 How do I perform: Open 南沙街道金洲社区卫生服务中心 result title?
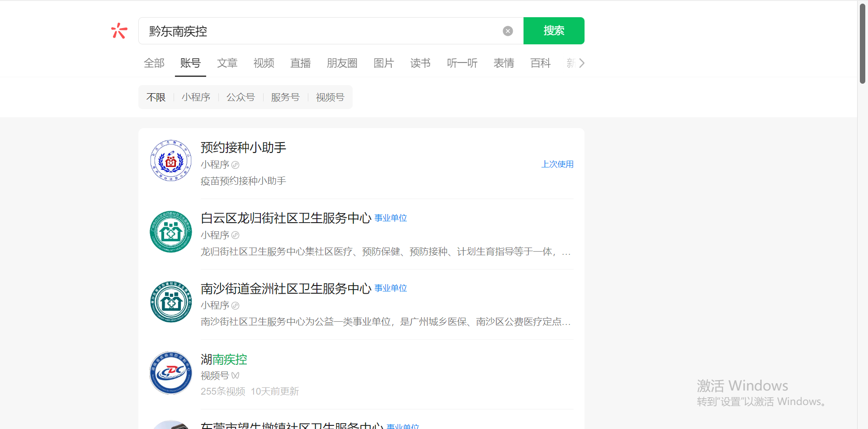tap(286, 289)
